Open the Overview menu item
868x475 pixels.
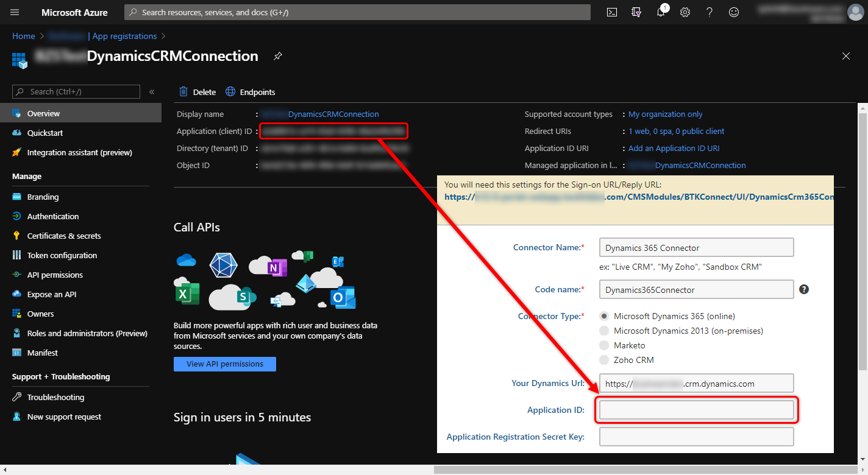click(x=80, y=113)
